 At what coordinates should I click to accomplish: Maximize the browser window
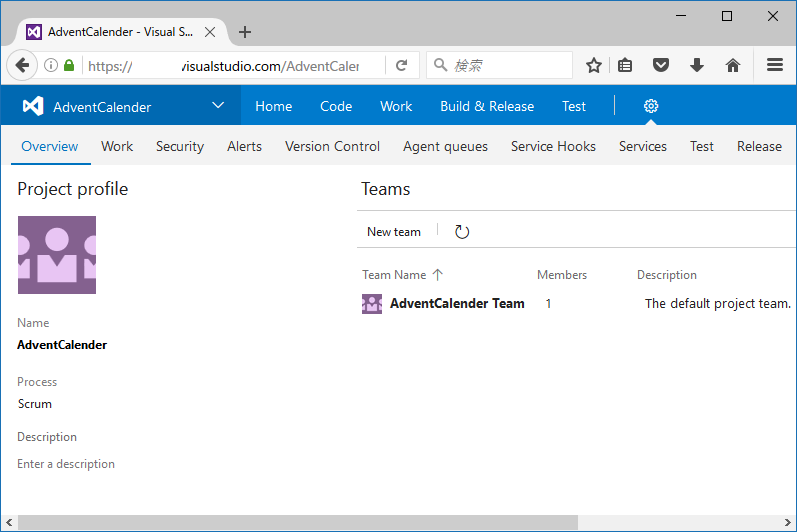(x=727, y=16)
